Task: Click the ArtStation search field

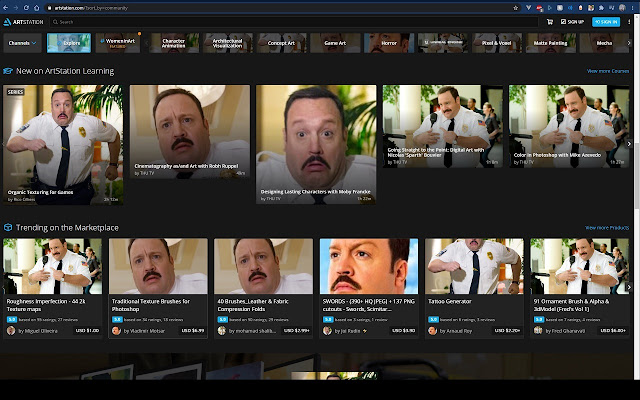Action: tap(293, 22)
